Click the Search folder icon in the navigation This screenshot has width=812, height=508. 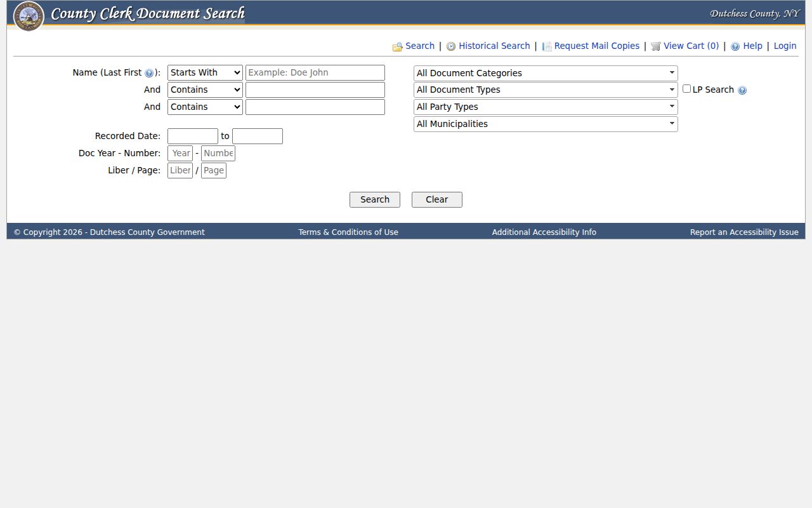click(x=398, y=47)
